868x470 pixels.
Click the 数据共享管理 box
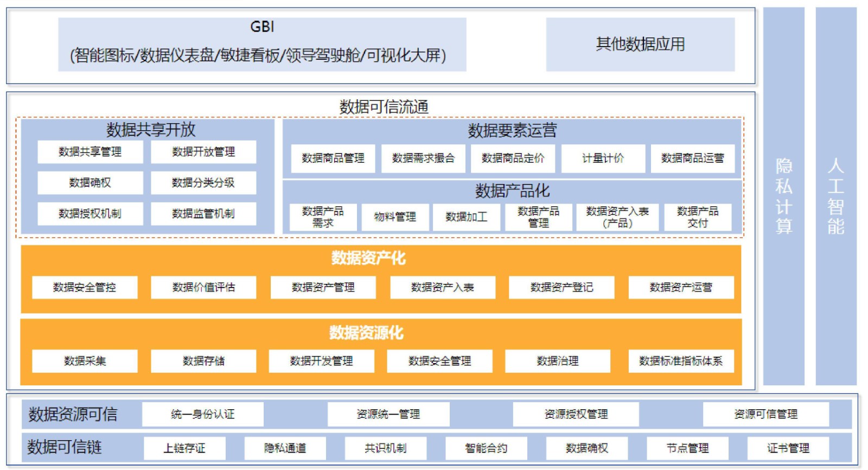[90, 152]
